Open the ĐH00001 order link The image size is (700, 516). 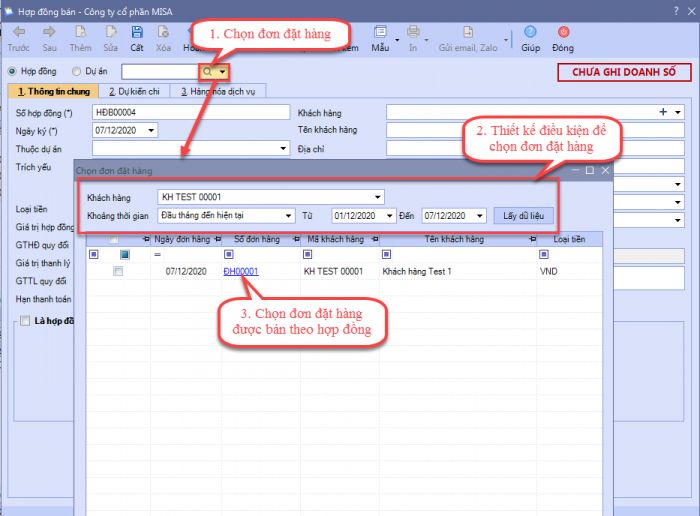pyautogui.click(x=241, y=271)
